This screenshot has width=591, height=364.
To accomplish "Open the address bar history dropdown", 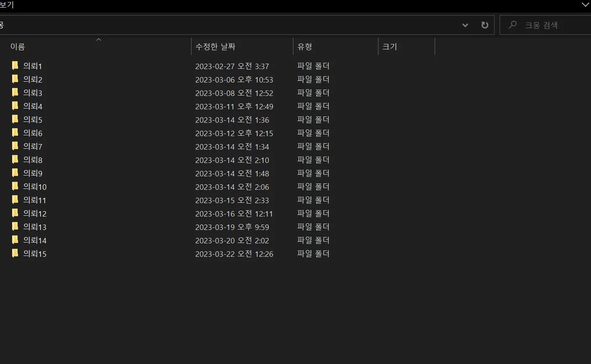I will point(465,25).
